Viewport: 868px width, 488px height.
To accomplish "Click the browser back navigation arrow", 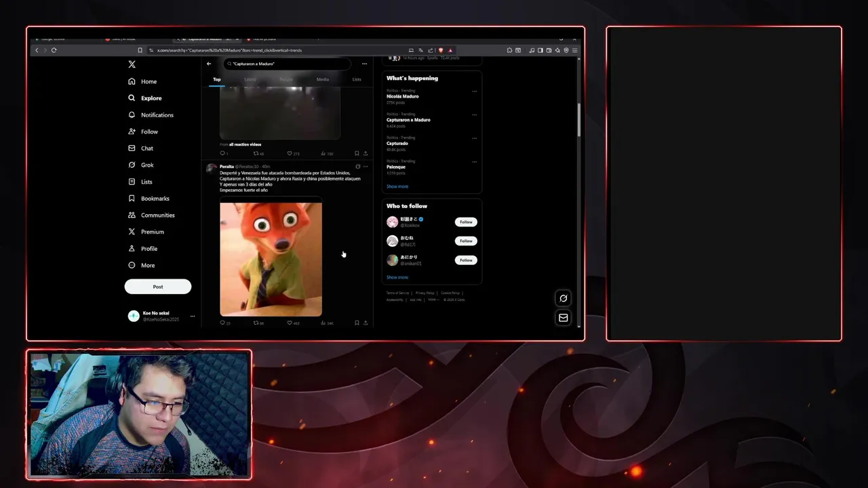I will coord(37,50).
